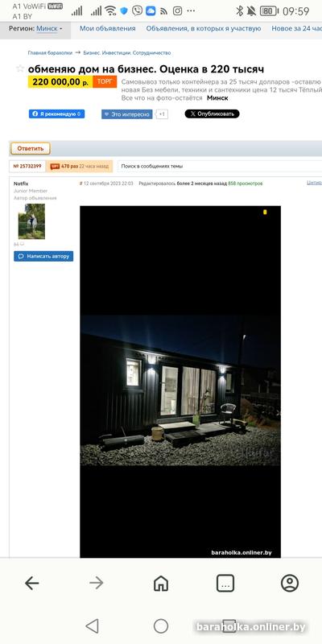The height and width of the screenshot is (644, 322).
Task: Open 'Объявления, в которых я участвую' tab
Action: [x=204, y=29]
